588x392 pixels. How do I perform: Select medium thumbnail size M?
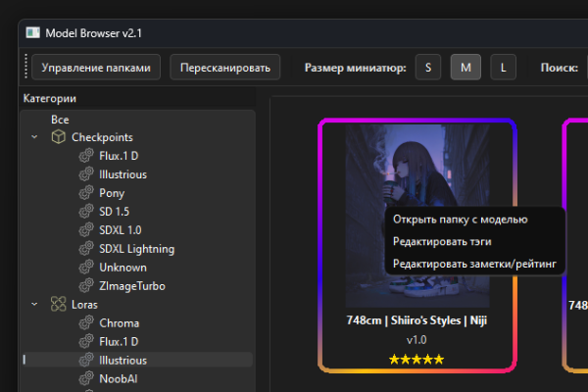click(465, 68)
